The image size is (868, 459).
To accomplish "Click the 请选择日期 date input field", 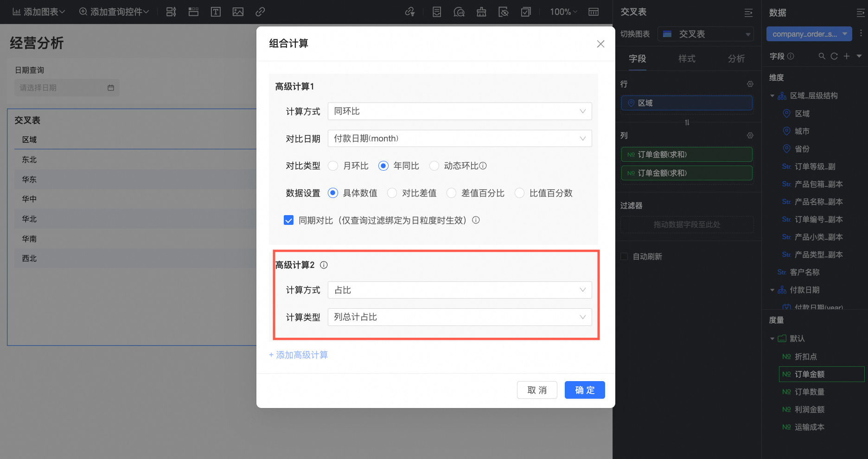I will 67,88.
